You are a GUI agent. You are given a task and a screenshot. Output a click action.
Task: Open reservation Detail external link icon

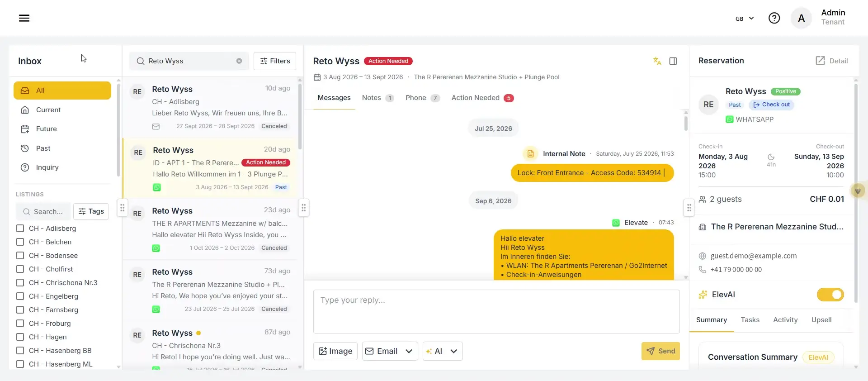click(820, 61)
